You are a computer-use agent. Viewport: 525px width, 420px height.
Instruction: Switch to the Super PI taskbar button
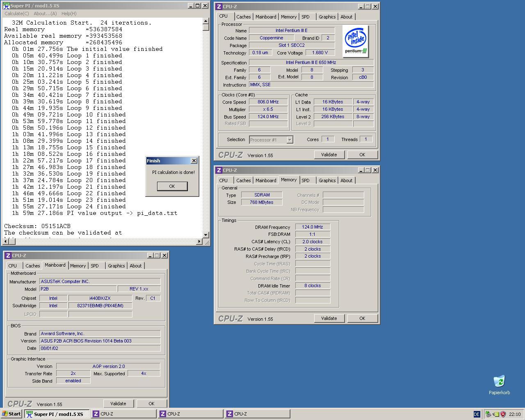click(x=57, y=414)
